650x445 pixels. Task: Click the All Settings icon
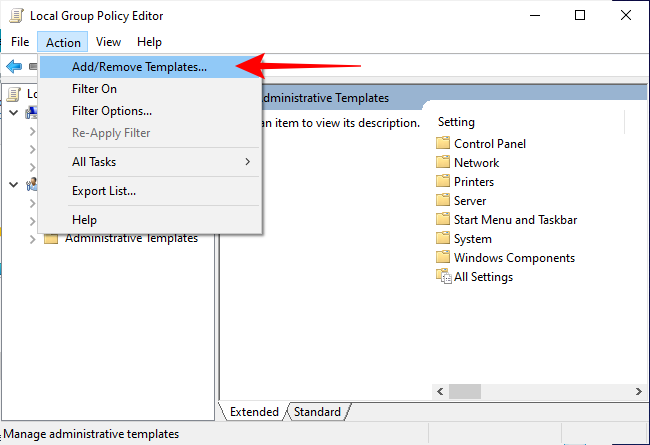(x=444, y=276)
